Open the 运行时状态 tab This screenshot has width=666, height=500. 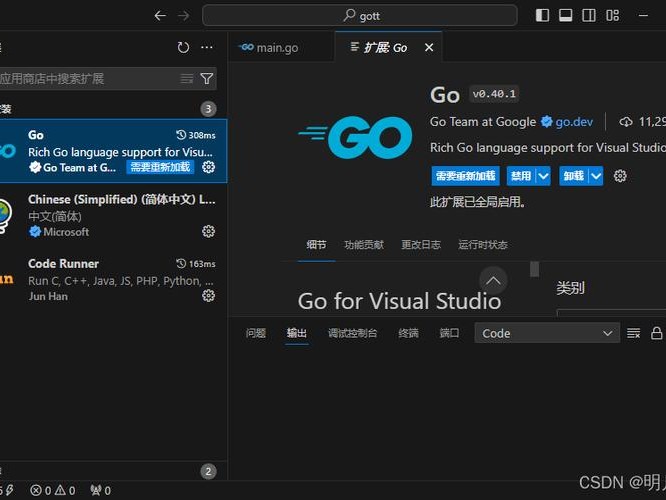tap(483, 245)
